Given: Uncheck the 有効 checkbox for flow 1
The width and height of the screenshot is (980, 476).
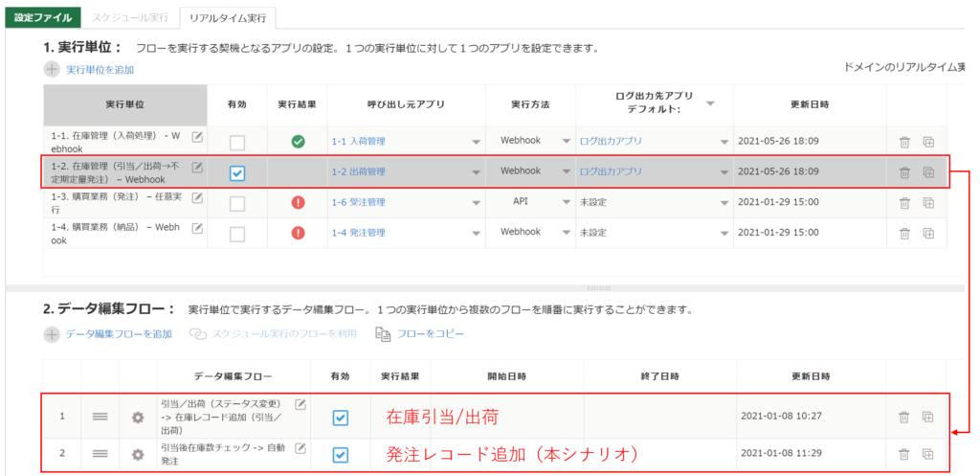Looking at the screenshot, I should coord(340,418).
